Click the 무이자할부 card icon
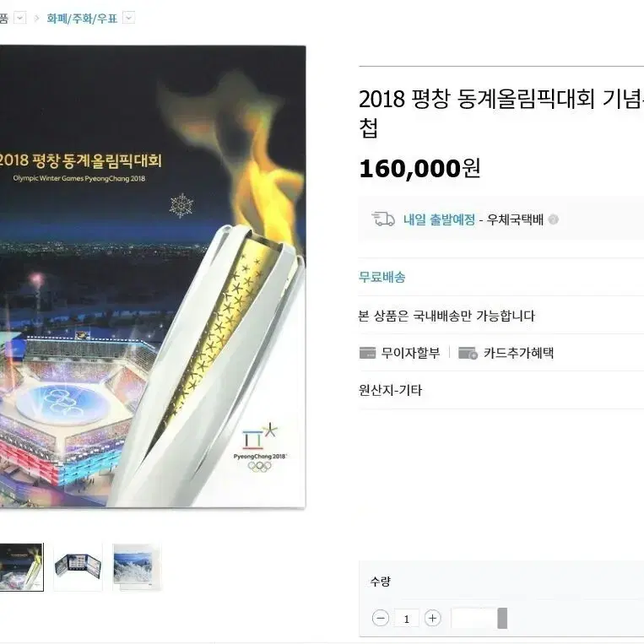This screenshot has height=644, width=644. pyautogui.click(x=367, y=353)
